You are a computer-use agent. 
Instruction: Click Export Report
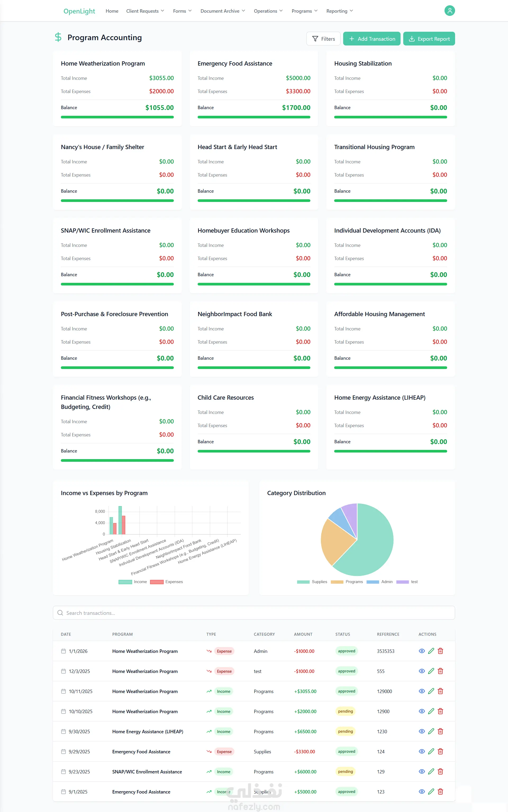click(x=429, y=39)
